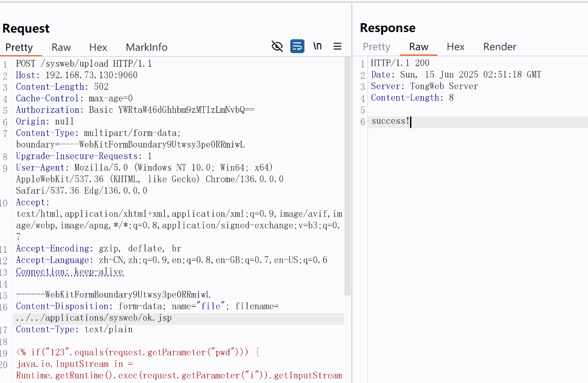
Task: Open the MarkInfo tab in Request
Action: (146, 47)
